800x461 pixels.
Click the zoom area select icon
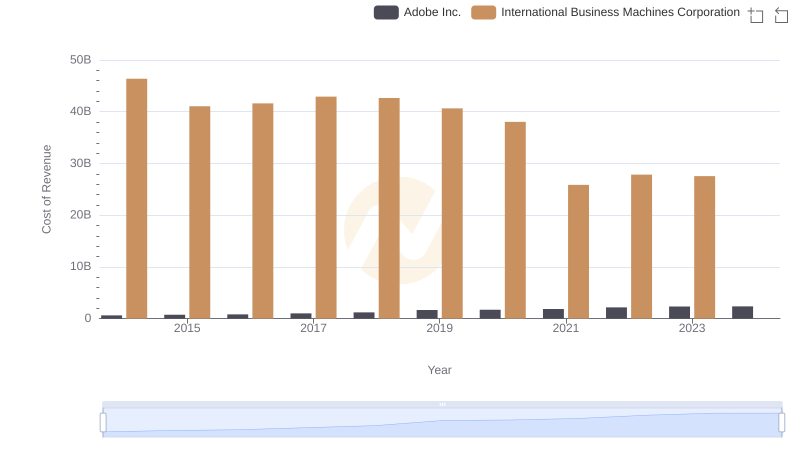[x=756, y=15]
